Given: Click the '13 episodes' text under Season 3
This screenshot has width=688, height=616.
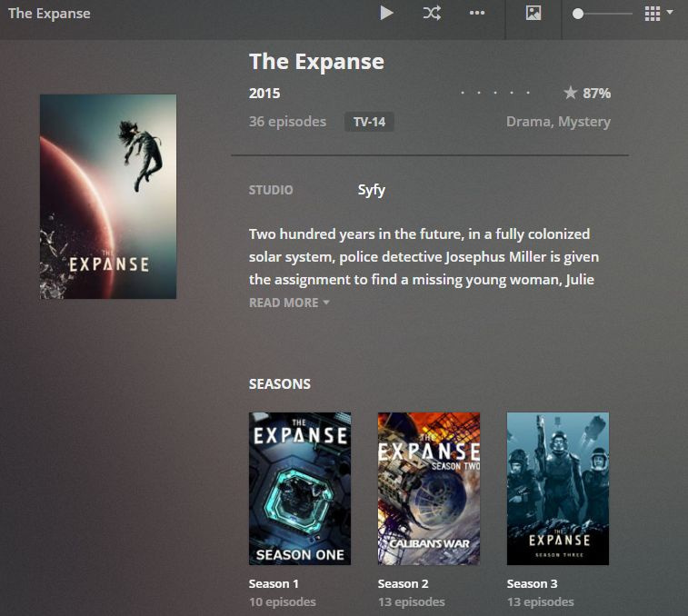Looking at the screenshot, I should click(x=540, y=602).
